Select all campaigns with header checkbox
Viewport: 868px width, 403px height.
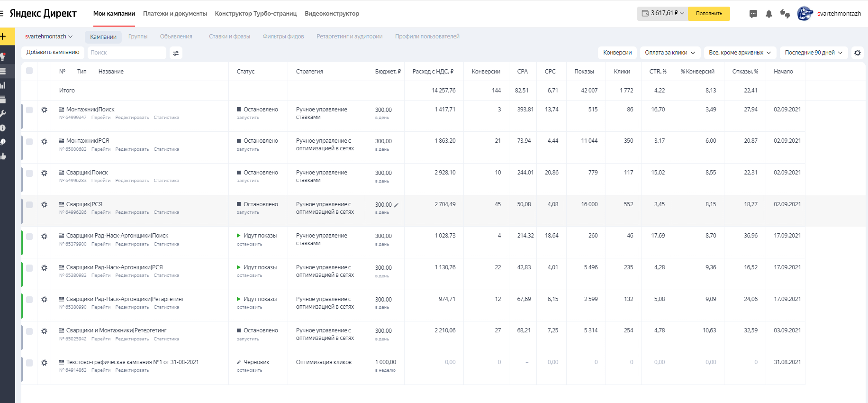point(29,71)
